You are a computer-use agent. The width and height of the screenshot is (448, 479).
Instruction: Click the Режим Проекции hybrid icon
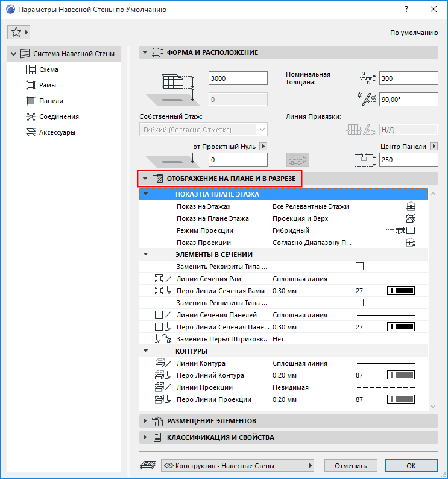click(x=400, y=230)
